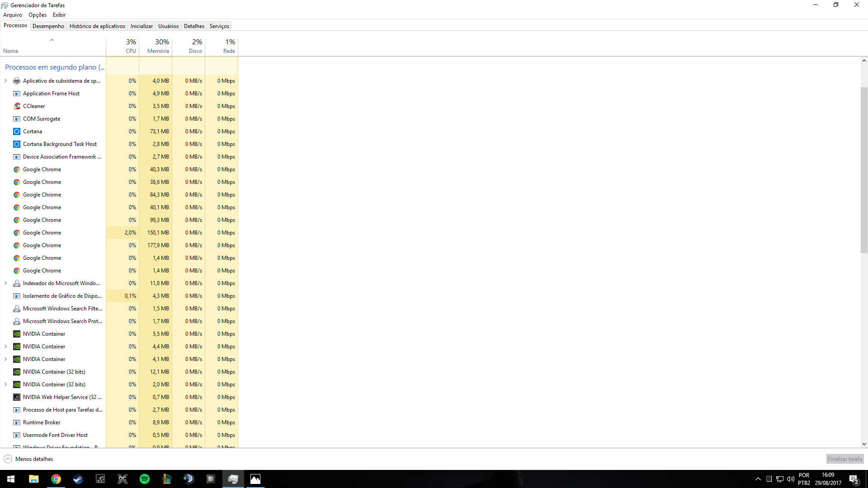Select the Cortana Background Task Host icon

[x=17, y=144]
